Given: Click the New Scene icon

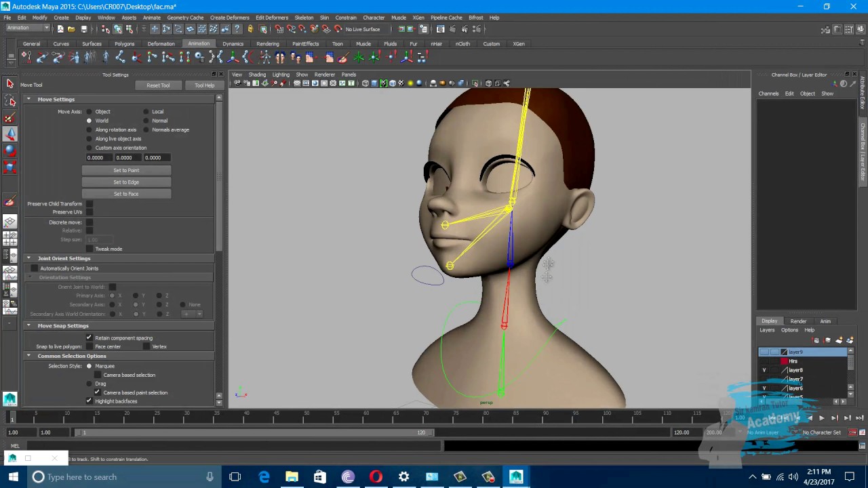Looking at the screenshot, I should click(60, 29).
